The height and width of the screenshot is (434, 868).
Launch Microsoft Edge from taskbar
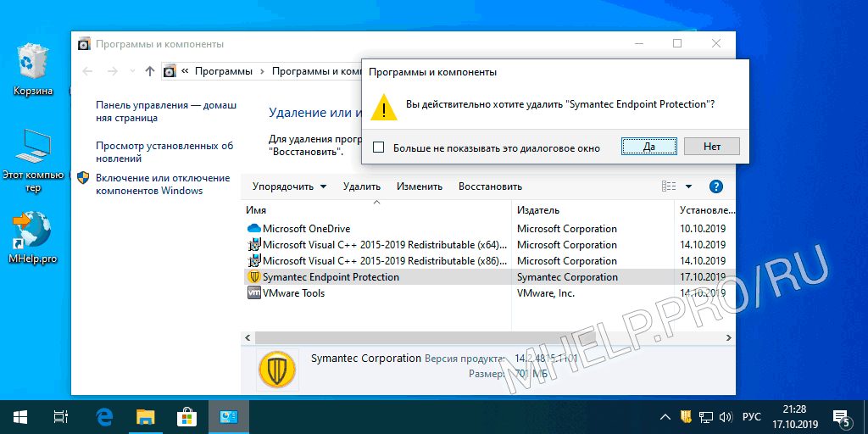tap(103, 417)
